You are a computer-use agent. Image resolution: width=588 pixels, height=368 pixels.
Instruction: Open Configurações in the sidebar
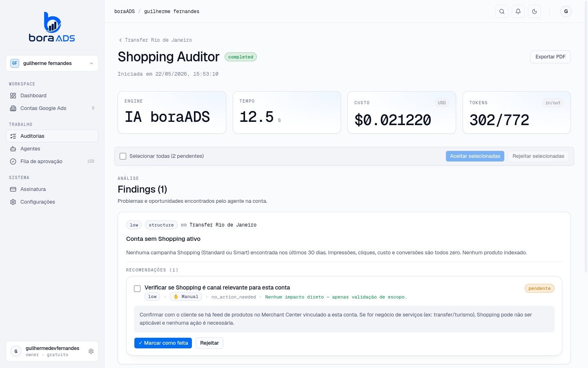point(52,202)
